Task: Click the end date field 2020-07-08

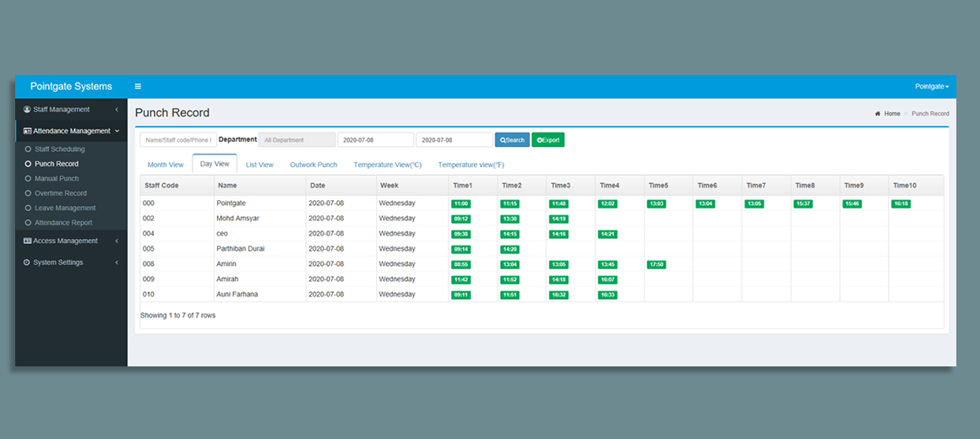Action: [x=455, y=140]
